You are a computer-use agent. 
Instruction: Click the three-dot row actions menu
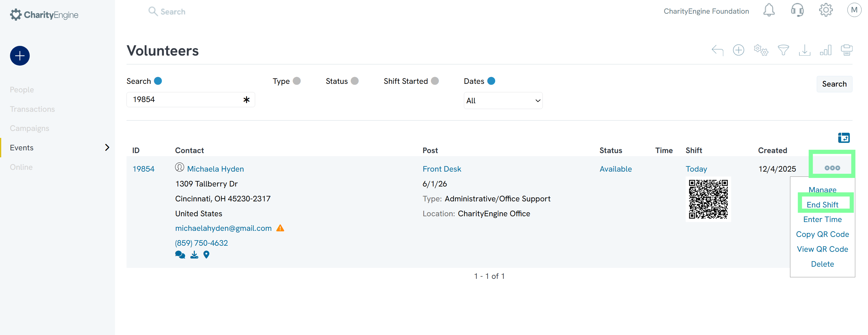[832, 168]
